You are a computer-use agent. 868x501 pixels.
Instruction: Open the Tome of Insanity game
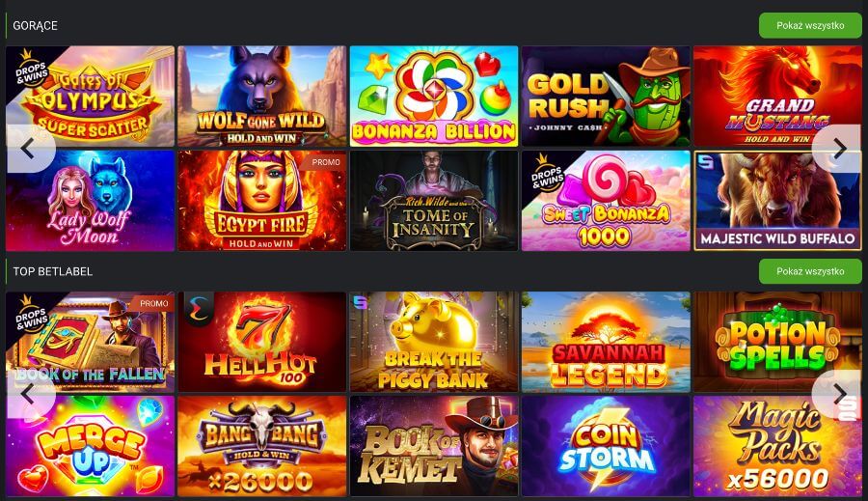tap(434, 201)
